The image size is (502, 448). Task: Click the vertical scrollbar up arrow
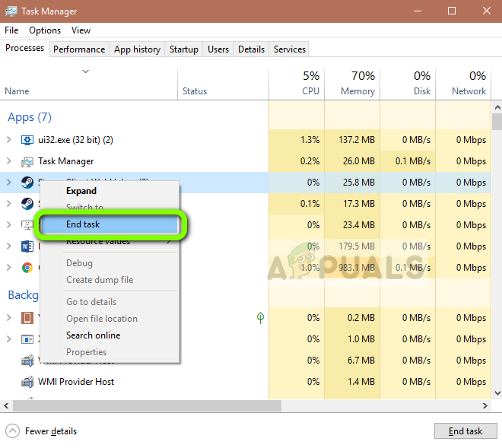pos(497,107)
